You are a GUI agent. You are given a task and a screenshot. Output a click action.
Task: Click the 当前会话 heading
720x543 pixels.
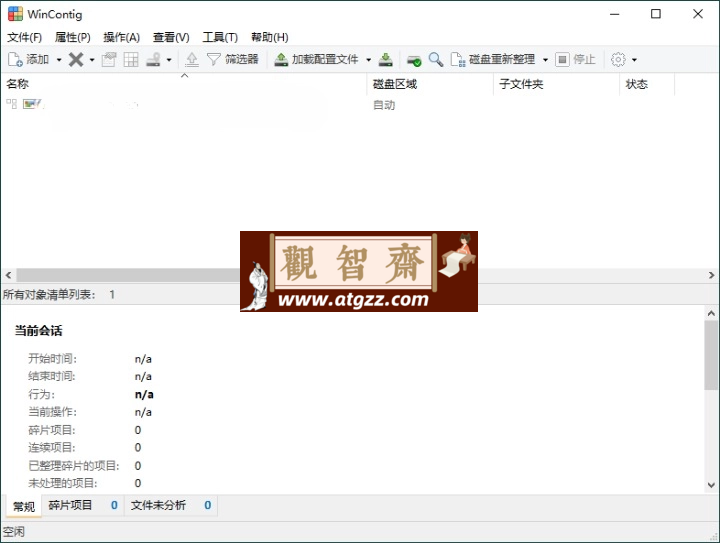point(38,330)
